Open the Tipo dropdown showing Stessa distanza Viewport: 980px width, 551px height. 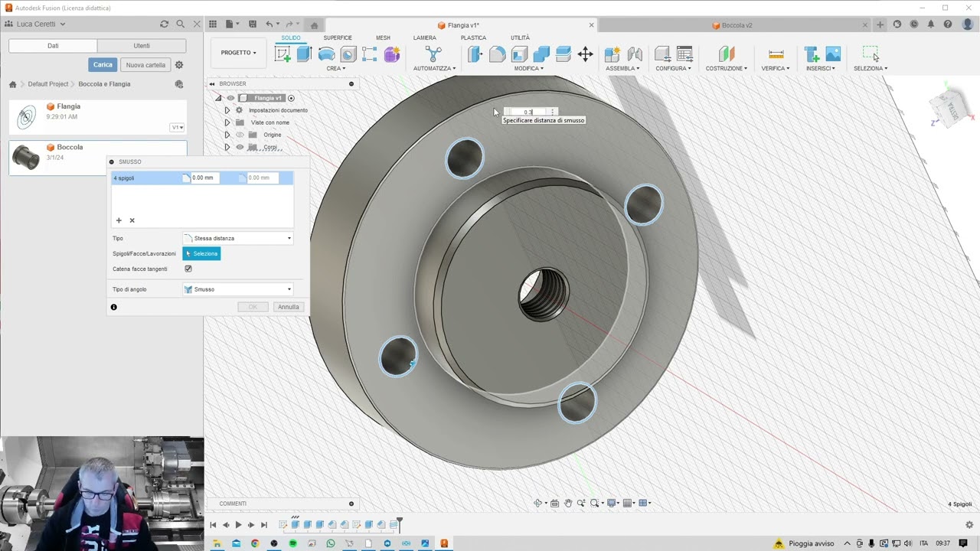(x=238, y=238)
